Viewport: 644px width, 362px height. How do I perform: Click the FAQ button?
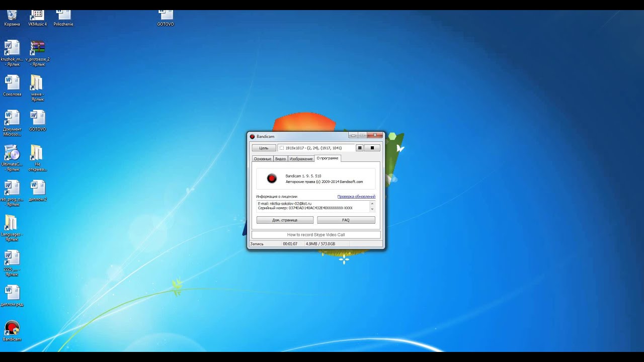[346, 220]
